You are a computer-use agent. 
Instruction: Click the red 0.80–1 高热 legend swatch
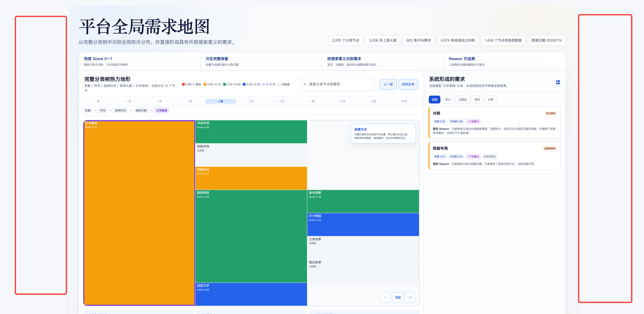pyautogui.click(x=183, y=84)
